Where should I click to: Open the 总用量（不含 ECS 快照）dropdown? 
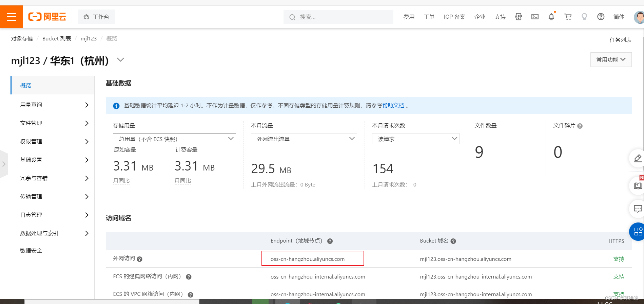tap(174, 139)
